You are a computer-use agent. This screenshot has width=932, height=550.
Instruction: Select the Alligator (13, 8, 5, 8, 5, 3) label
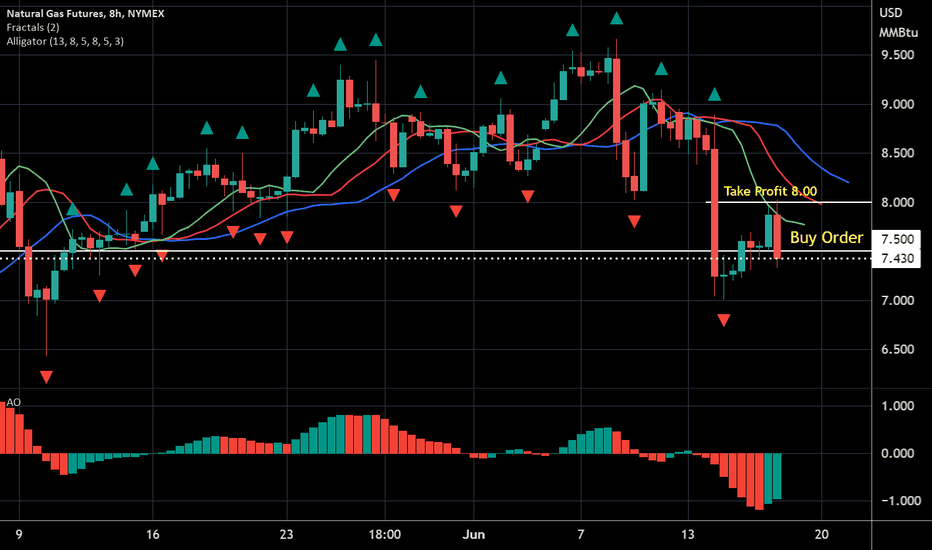click(65, 41)
